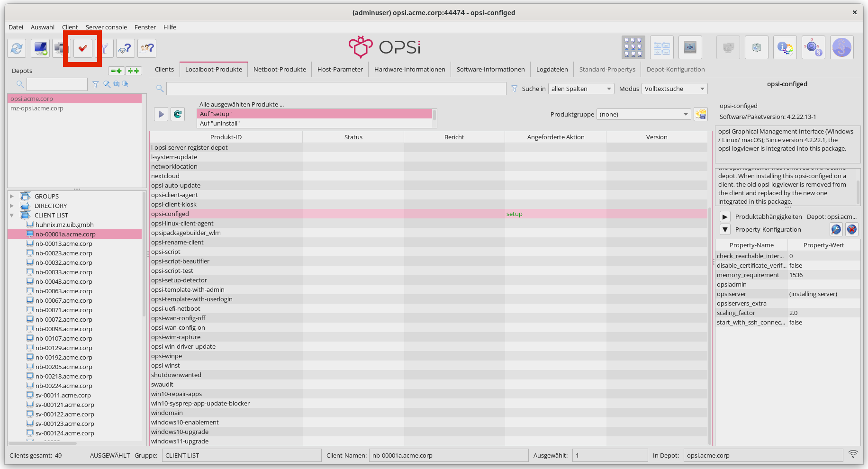Click the product search magnifier icon

click(x=160, y=89)
